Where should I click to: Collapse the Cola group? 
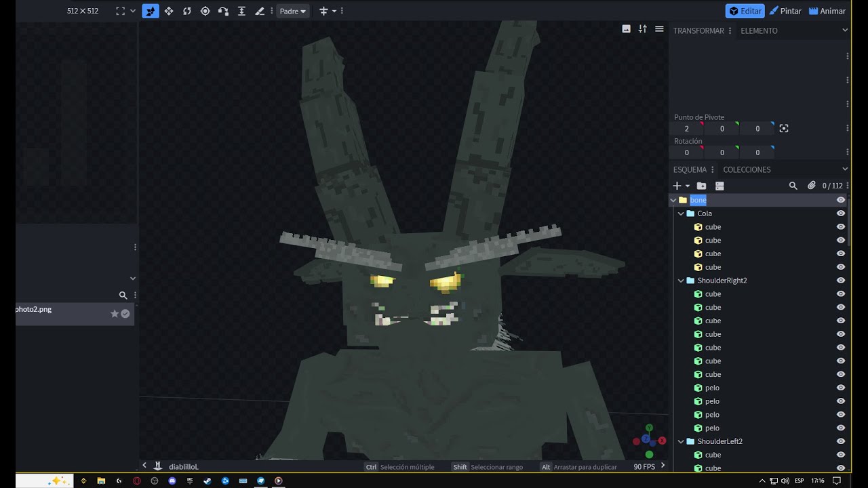(681, 213)
